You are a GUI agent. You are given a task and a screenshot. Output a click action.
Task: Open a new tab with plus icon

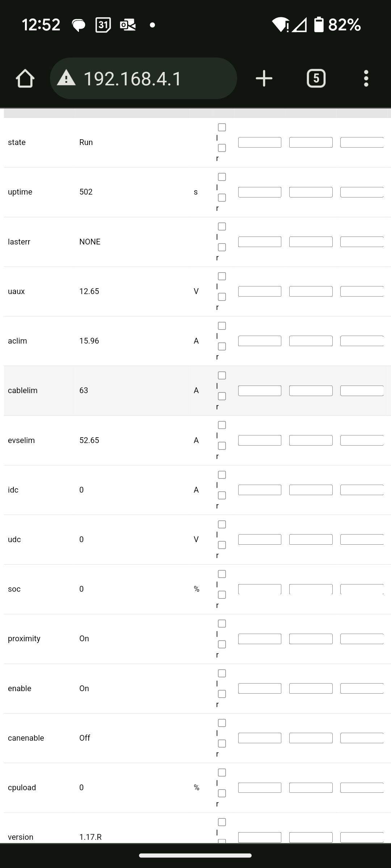(264, 78)
